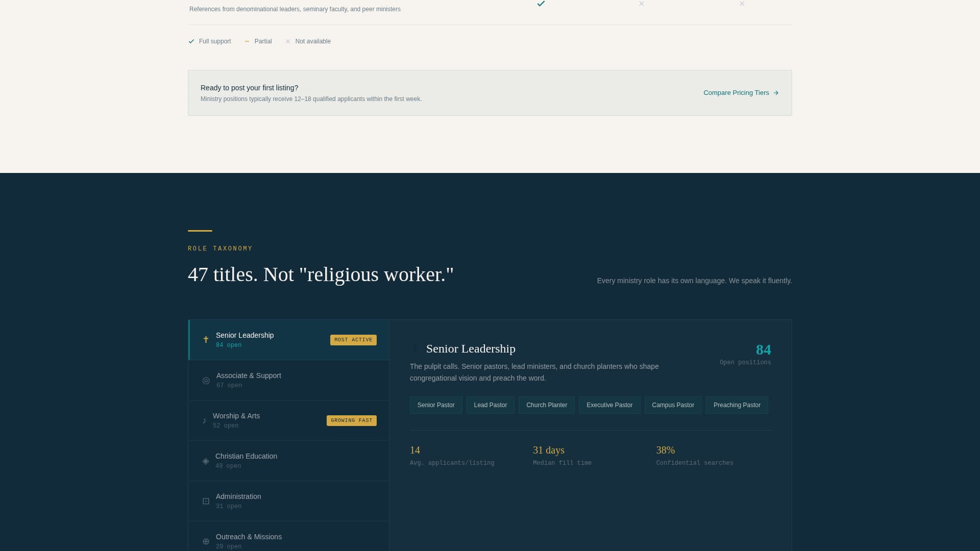Click the 84 open positions count
The width and height of the screenshot is (980, 551).
[763, 350]
